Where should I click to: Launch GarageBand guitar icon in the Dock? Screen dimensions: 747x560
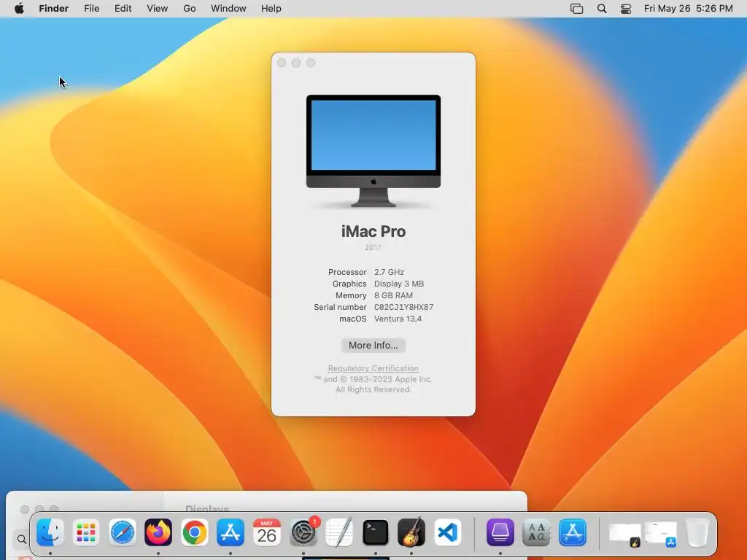pos(411,532)
